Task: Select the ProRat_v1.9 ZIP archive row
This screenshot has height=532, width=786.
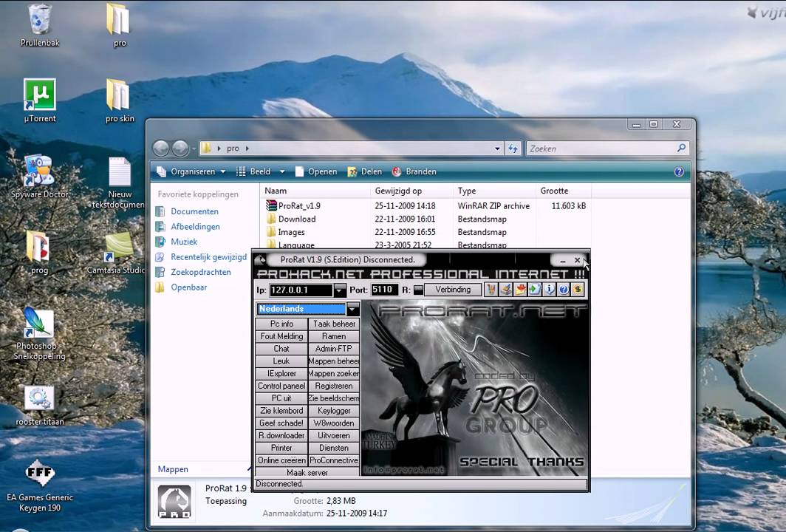Action: tap(426, 205)
